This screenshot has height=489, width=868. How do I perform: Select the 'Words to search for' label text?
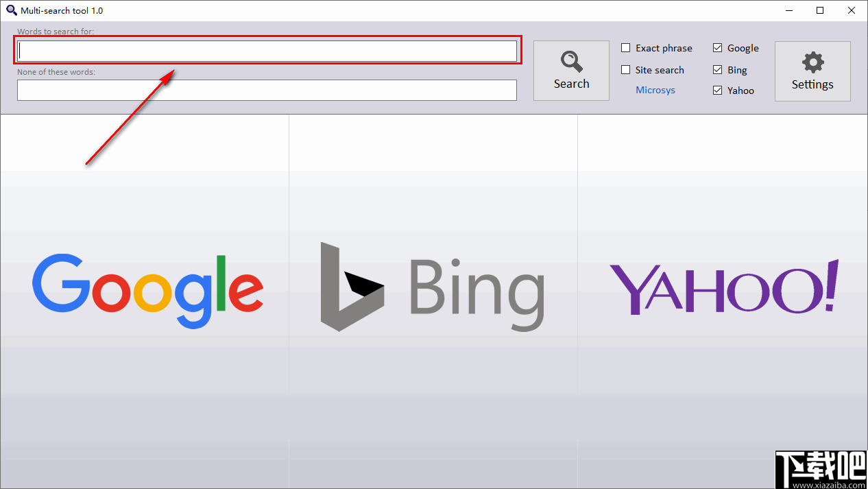(x=56, y=32)
